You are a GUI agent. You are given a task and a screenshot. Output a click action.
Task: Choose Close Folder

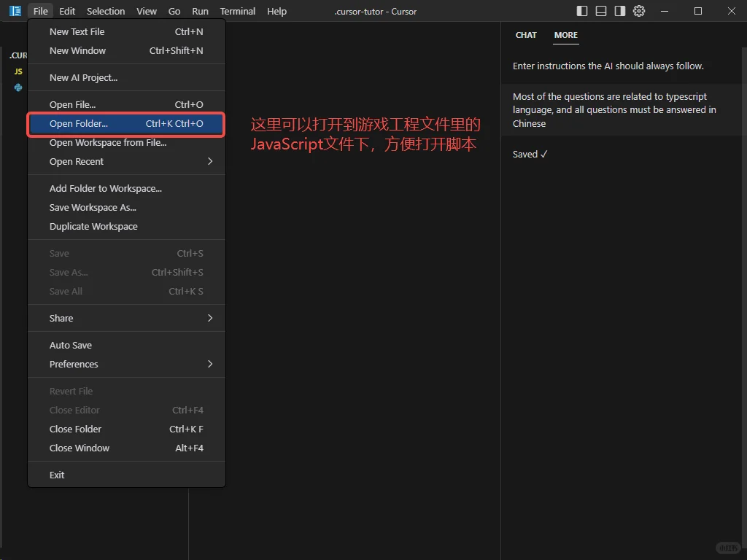click(126, 429)
